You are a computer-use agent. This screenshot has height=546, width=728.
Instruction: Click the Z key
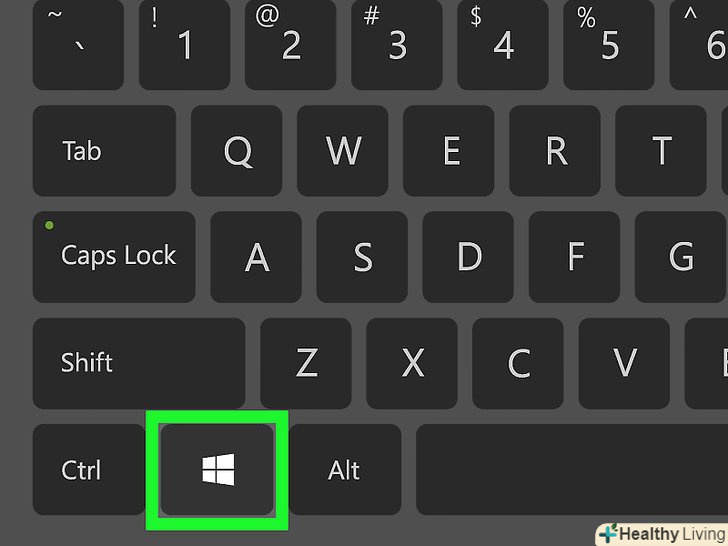[x=306, y=363]
